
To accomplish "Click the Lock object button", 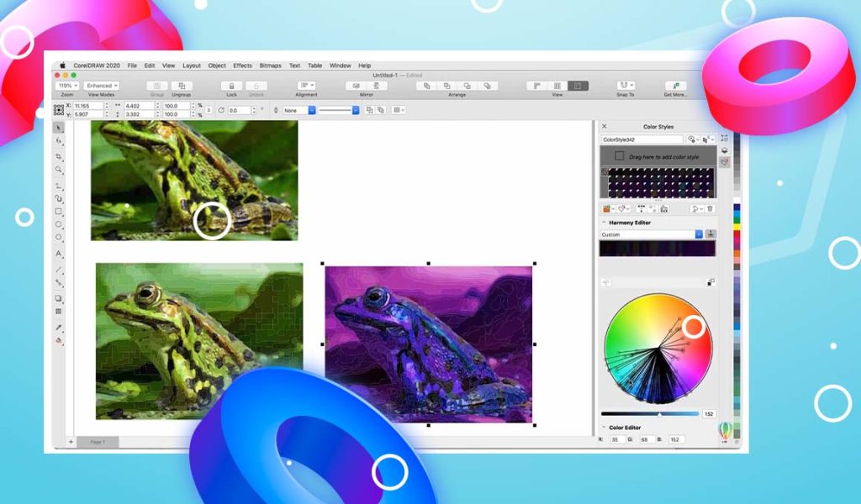I will click(232, 87).
